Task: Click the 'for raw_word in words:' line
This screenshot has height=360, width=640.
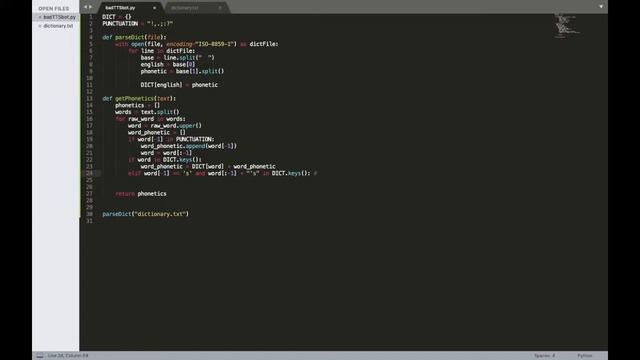Action: [151, 119]
